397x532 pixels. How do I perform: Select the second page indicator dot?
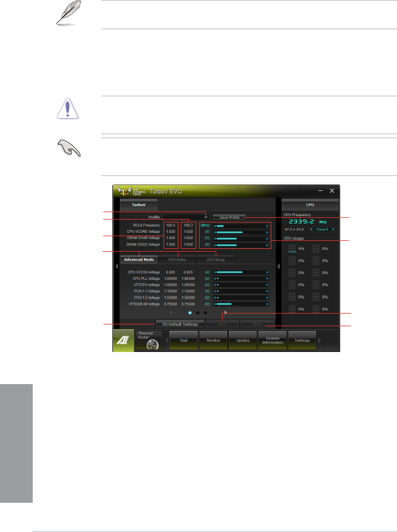tap(198, 313)
